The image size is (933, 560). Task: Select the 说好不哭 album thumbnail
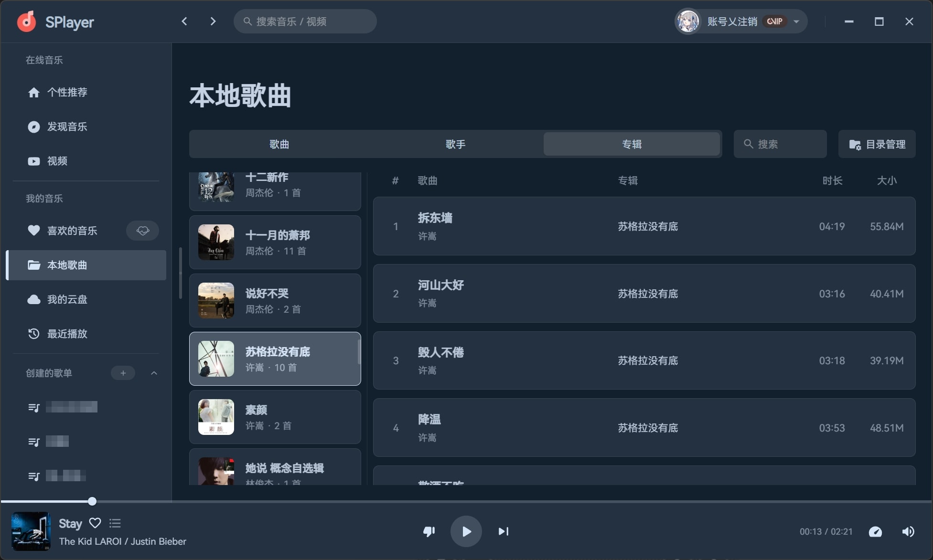pos(215,300)
